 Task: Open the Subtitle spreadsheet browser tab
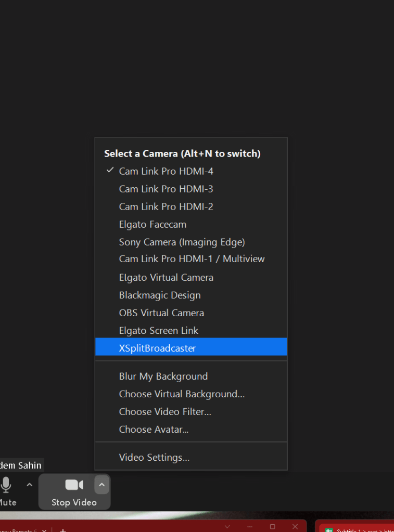pos(356,529)
